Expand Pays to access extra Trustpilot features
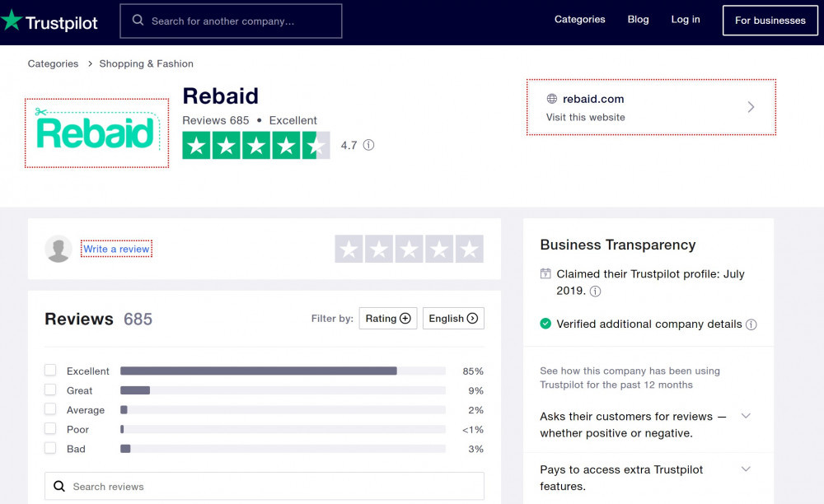824x504 pixels. tap(746, 469)
